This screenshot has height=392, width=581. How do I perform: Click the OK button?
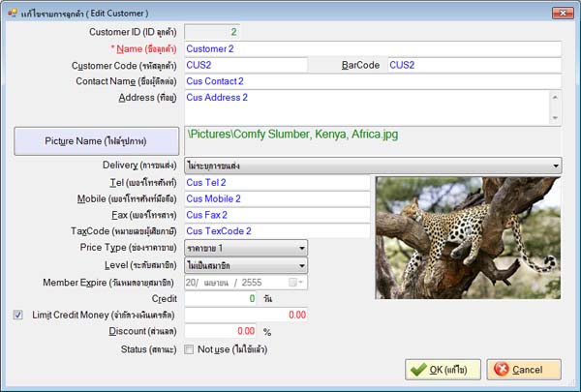[x=443, y=370]
